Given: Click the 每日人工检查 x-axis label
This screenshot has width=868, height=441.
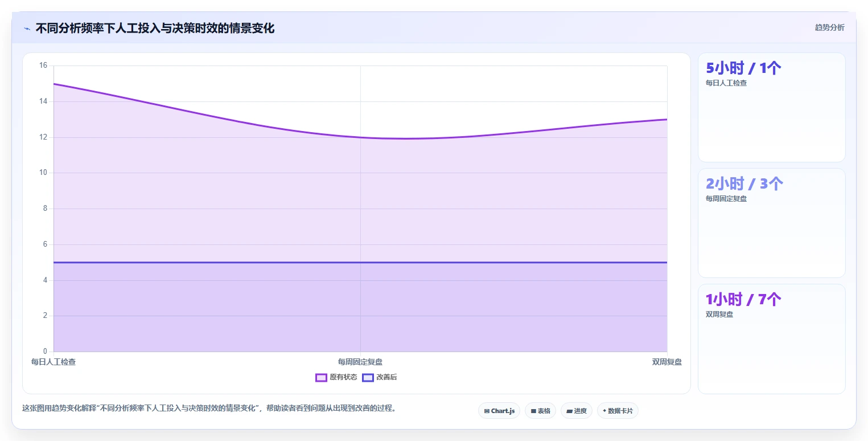Looking at the screenshot, I should (x=54, y=362).
